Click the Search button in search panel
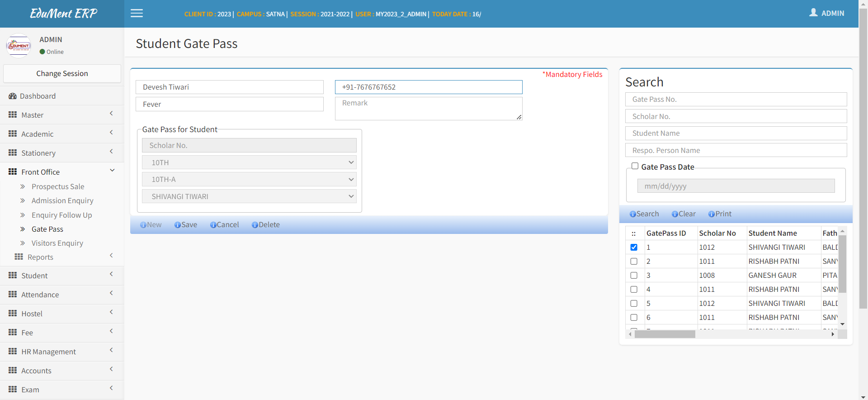Viewport: 868px width, 400px height. tap(644, 214)
